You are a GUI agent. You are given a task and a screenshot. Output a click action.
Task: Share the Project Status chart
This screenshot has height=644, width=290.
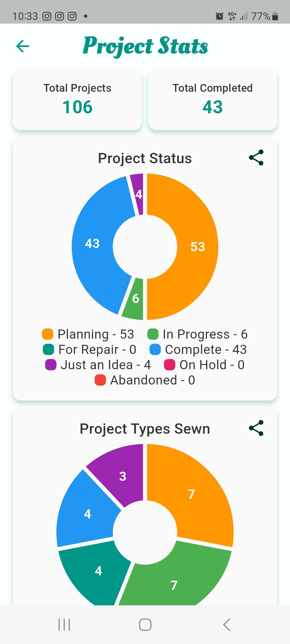(256, 158)
